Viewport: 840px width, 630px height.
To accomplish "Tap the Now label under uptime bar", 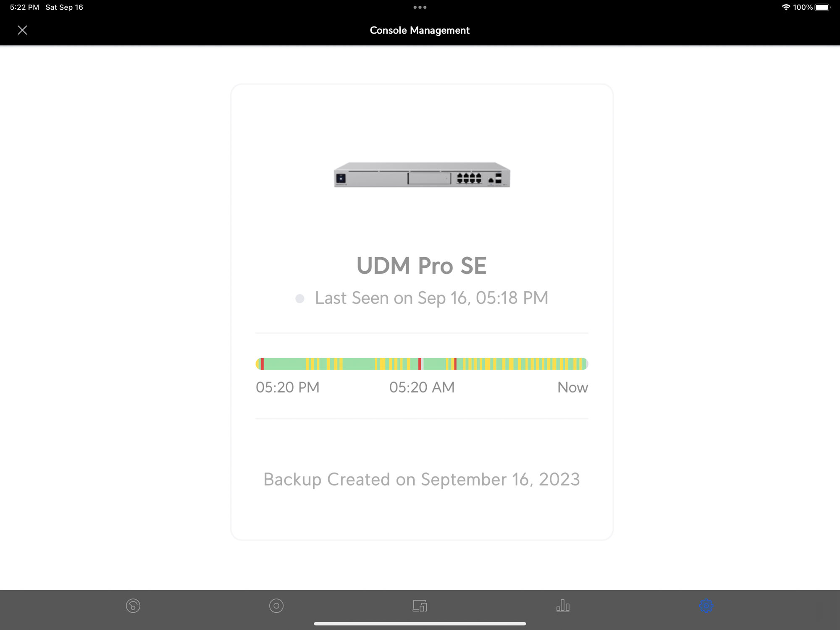I will click(x=572, y=387).
